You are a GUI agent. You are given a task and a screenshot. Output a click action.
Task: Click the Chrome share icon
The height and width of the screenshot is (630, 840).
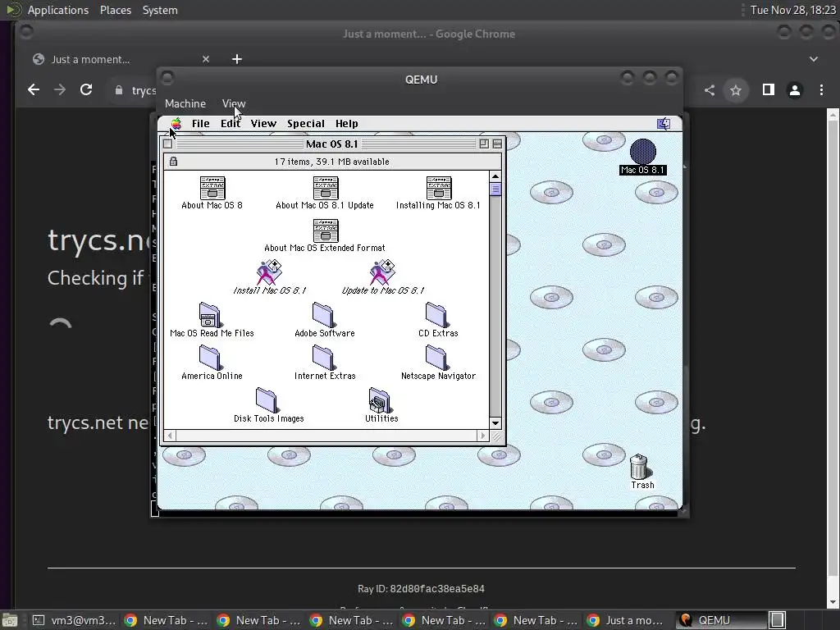coord(710,90)
